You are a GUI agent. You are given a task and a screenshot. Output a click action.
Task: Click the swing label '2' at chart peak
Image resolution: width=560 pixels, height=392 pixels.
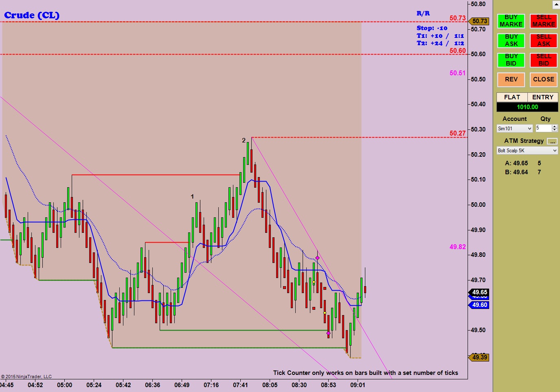(x=244, y=140)
